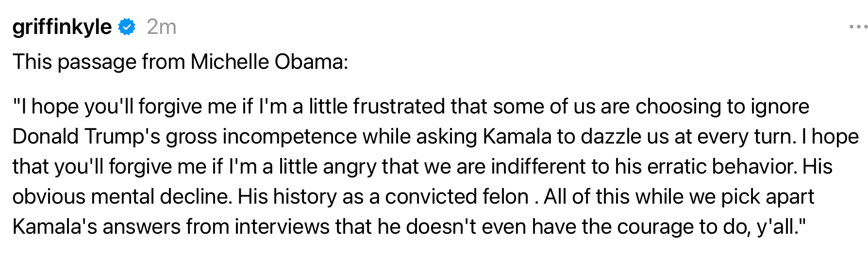Click the words "choosing to ignore"

coord(722,107)
